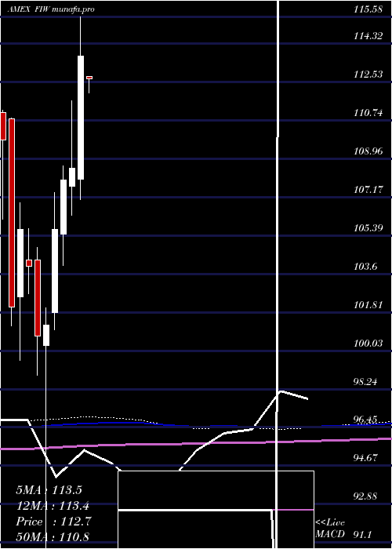Click the 115.58 price axis label

pos(368,9)
